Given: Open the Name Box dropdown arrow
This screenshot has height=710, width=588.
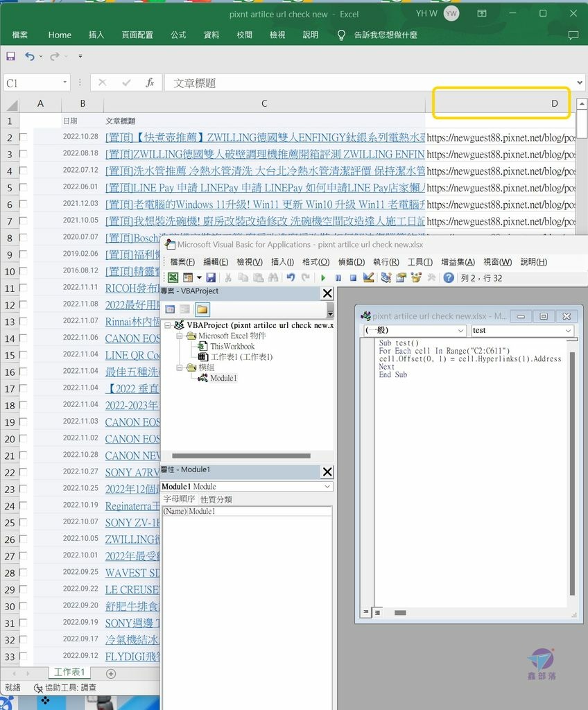Looking at the screenshot, I should (64, 83).
